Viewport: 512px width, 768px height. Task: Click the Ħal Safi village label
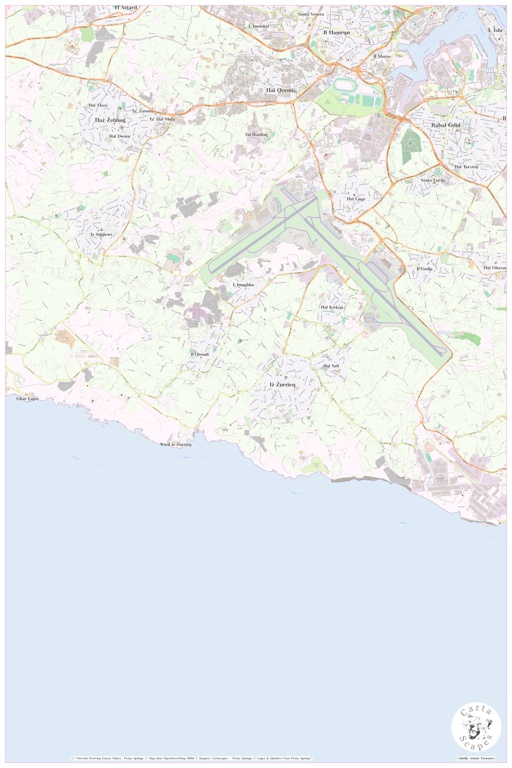tap(331, 366)
